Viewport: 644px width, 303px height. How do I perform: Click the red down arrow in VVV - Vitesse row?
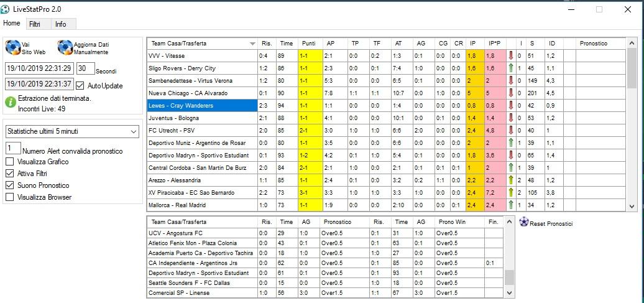510,55
